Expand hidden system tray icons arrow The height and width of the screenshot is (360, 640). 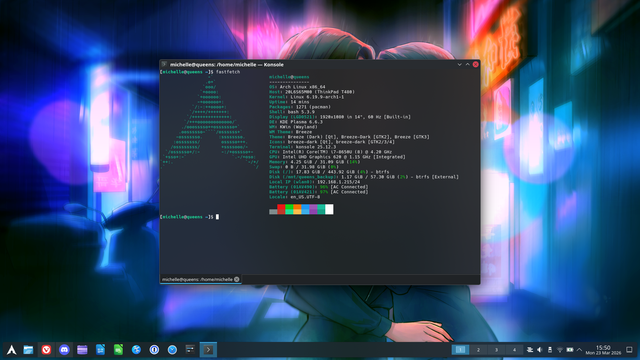tap(579, 350)
